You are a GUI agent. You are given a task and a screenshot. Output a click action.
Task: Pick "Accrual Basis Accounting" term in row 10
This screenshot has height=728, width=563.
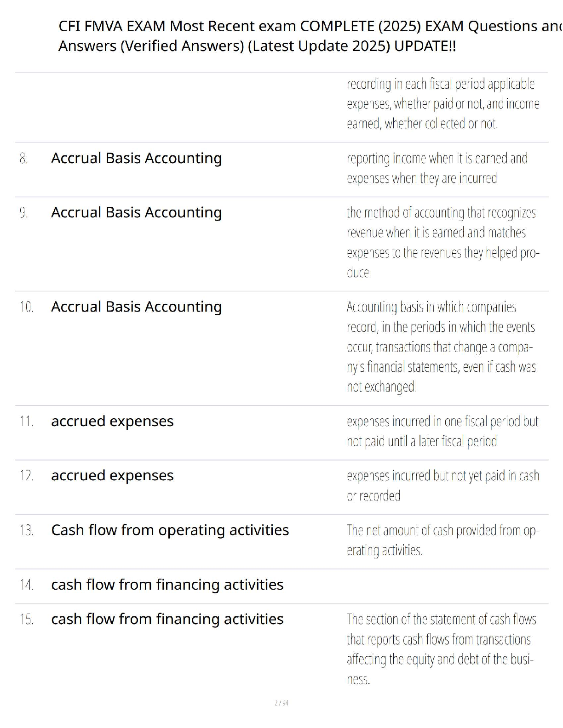coord(136,307)
